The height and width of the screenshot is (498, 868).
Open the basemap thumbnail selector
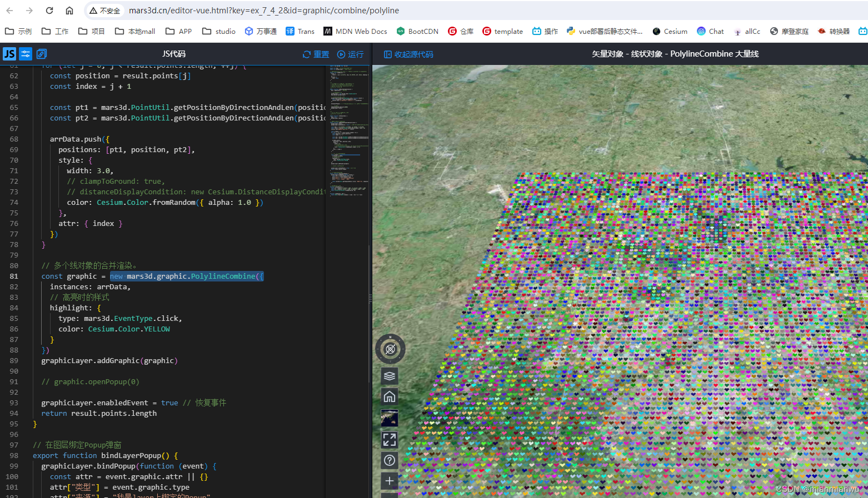tap(389, 417)
